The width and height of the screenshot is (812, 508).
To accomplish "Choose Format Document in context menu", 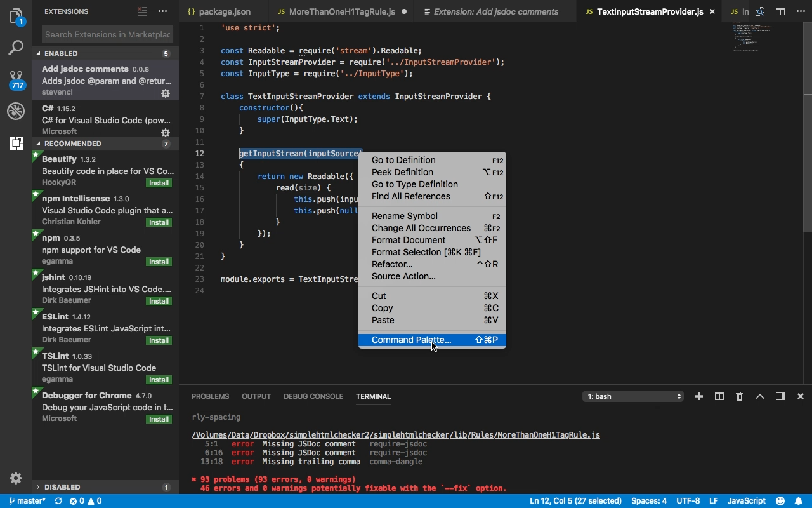I will tap(432, 240).
